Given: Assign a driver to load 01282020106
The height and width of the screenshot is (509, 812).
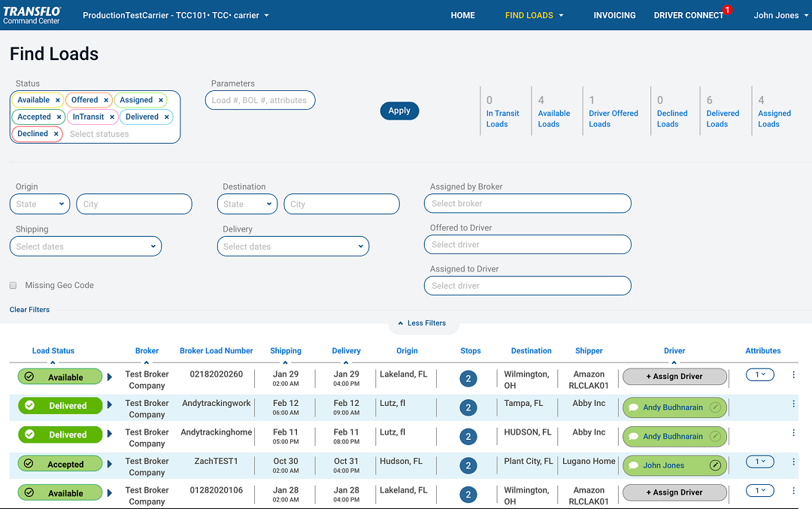Looking at the screenshot, I should coord(674,492).
